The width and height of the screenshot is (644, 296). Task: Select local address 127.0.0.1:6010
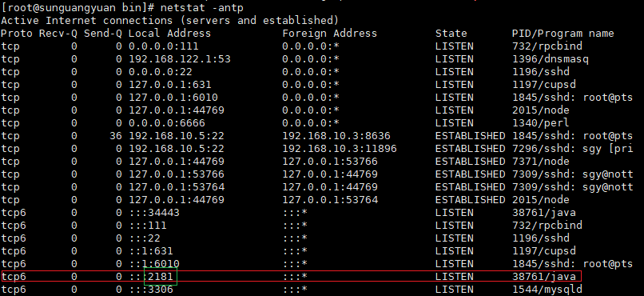coord(173,97)
